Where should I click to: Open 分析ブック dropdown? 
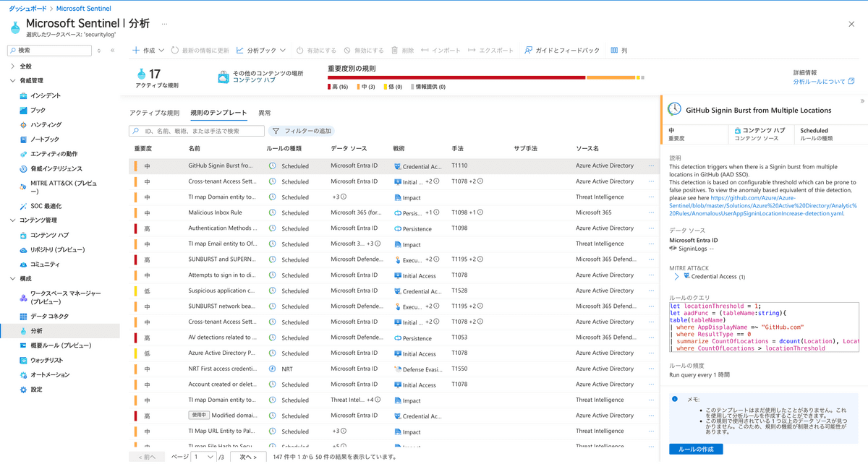click(260, 51)
